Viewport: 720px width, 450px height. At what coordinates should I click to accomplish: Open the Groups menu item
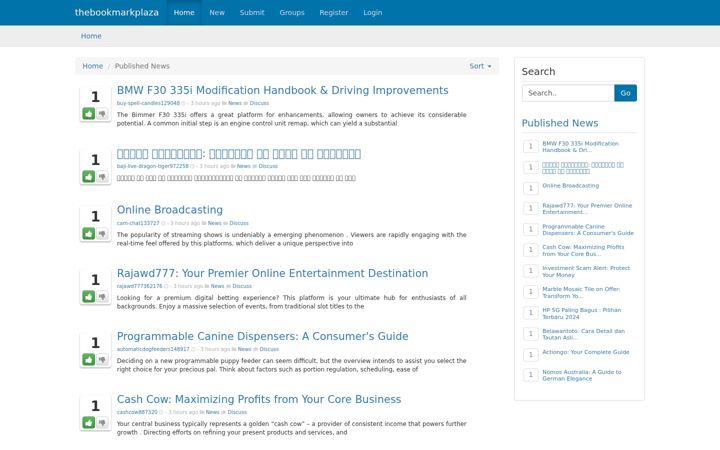pyautogui.click(x=292, y=12)
